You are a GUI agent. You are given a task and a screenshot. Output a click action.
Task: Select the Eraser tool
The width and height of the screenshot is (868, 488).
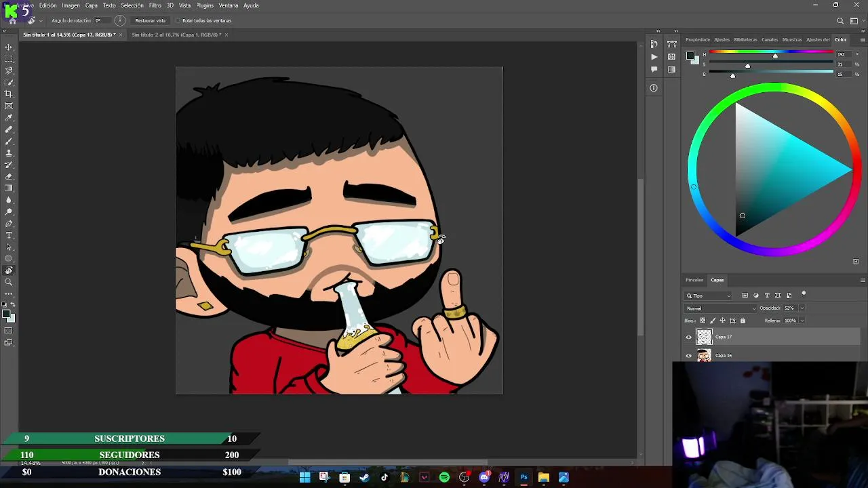click(x=9, y=176)
